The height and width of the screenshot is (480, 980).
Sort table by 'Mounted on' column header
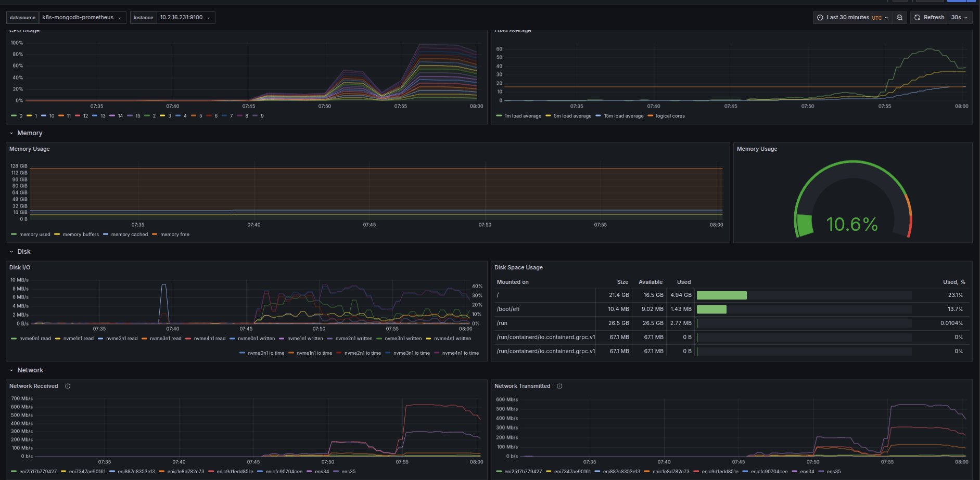(513, 282)
